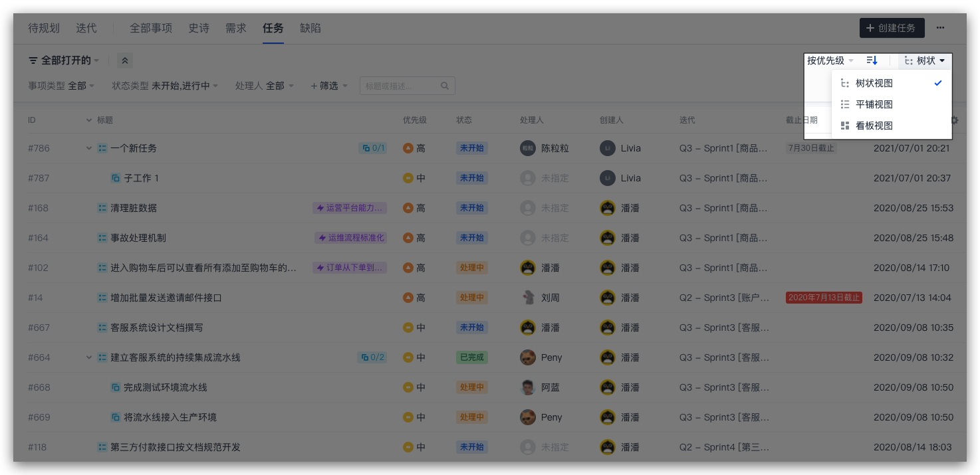Viewport: 980px width, 475px height.
Task: Open the 筛选 add-filter dropdown
Action: (329, 86)
